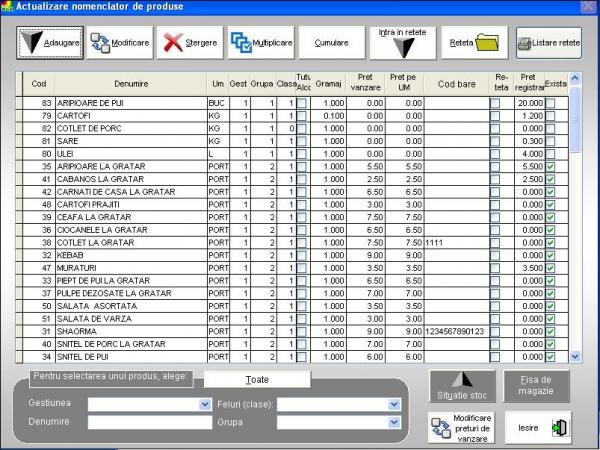Click the Cumulare button

click(331, 43)
